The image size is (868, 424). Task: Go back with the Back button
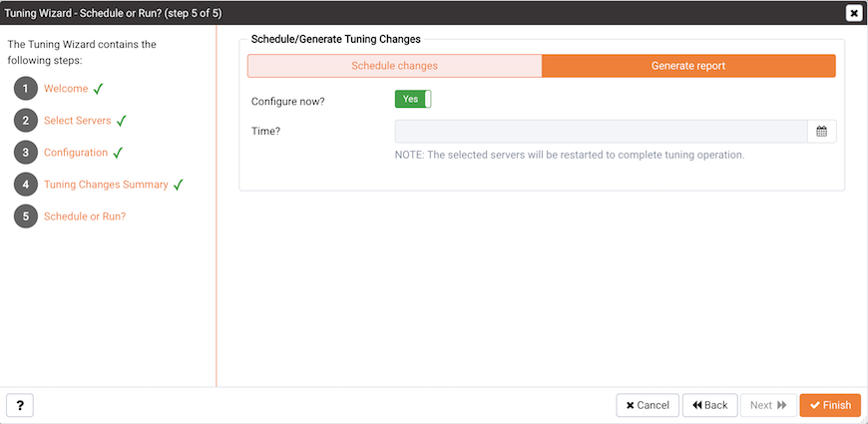click(x=709, y=405)
